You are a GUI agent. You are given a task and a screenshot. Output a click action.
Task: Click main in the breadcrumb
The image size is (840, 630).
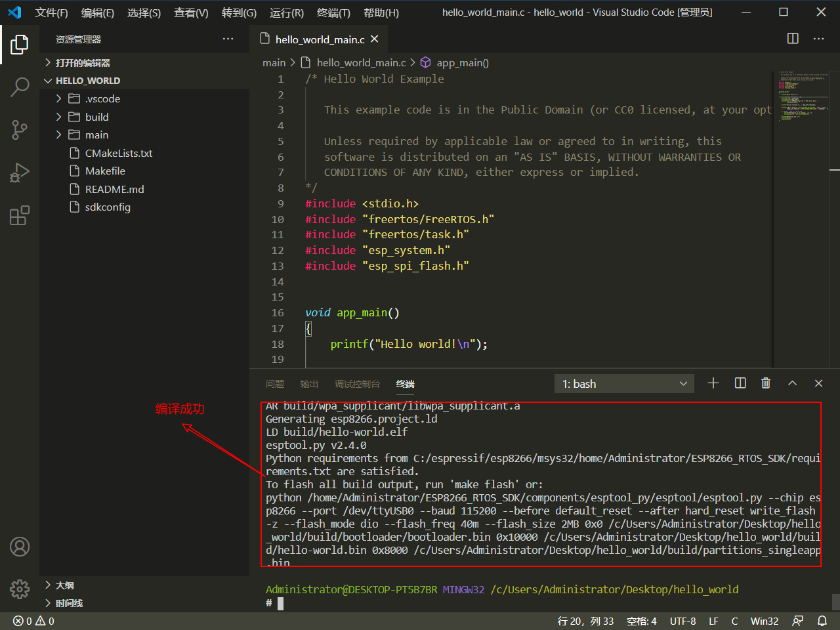point(274,62)
